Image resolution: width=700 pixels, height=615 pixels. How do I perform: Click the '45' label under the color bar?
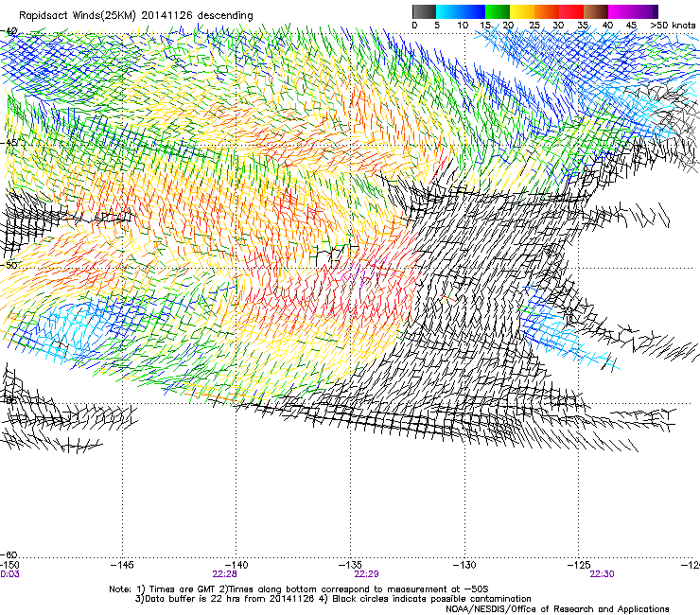[630, 26]
